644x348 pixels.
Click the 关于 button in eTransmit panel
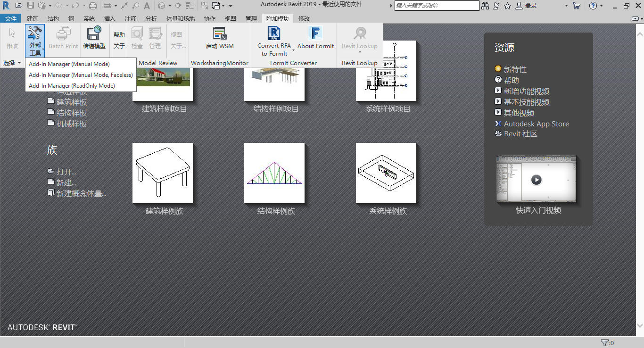click(x=119, y=46)
